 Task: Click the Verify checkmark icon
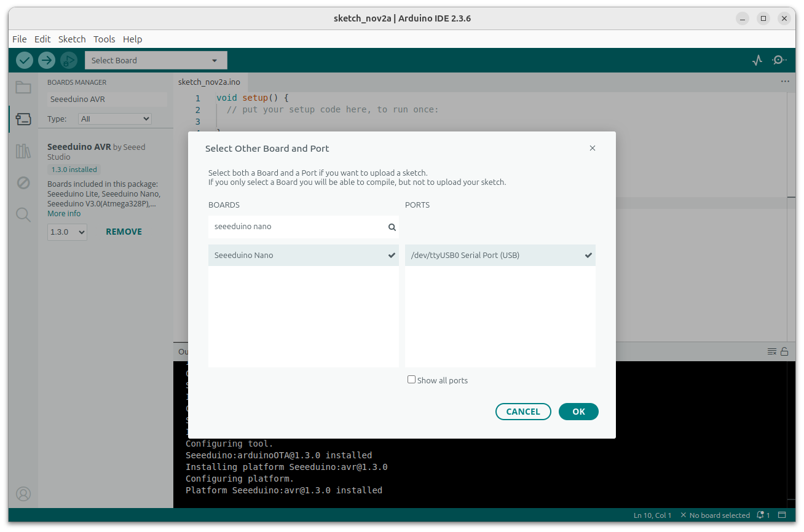click(x=25, y=60)
